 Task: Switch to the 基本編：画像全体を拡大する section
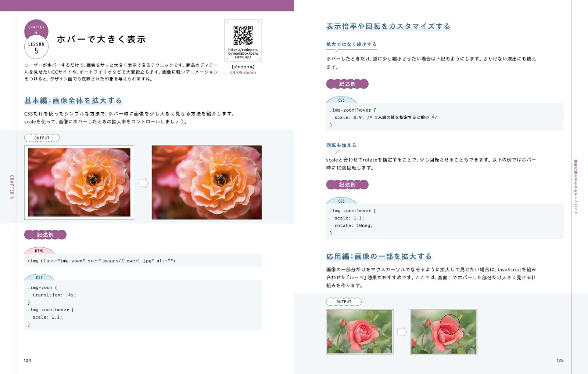[x=73, y=100]
